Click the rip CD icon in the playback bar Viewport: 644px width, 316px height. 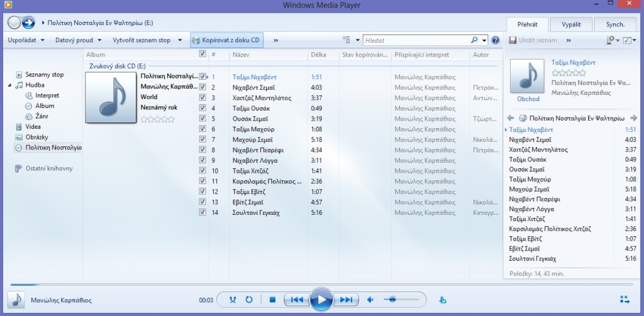[442, 300]
